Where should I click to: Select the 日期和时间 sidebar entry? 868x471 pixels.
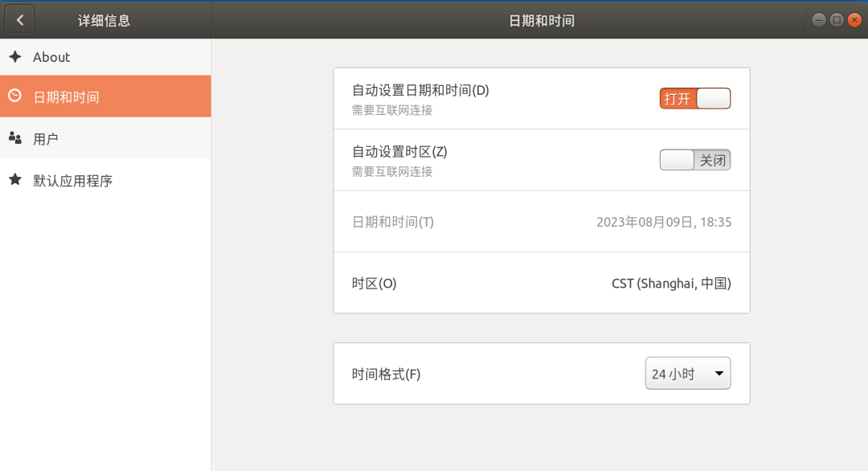(66, 97)
